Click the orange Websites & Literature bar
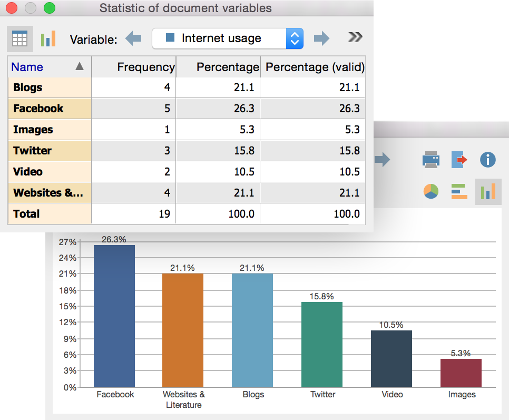This screenshot has height=420, width=509. pyautogui.click(x=183, y=330)
